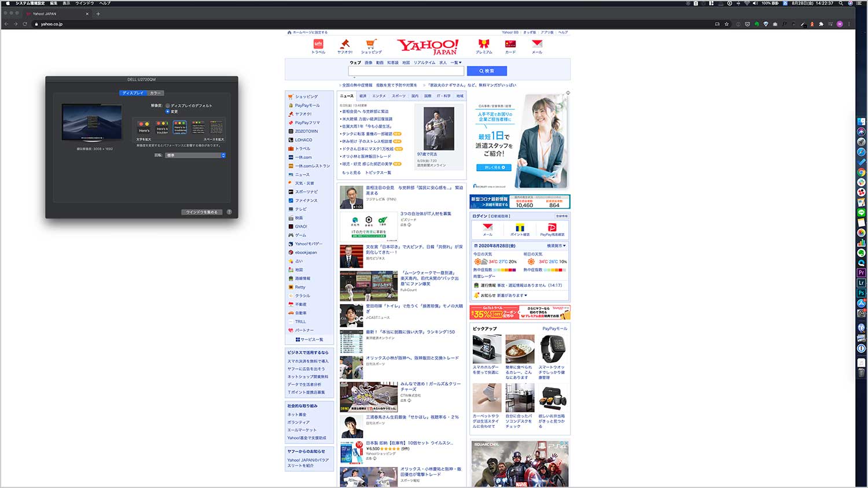The image size is (868, 488).
Task: Open the Evernote elephant extension icon
Action: [x=756, y=24]
